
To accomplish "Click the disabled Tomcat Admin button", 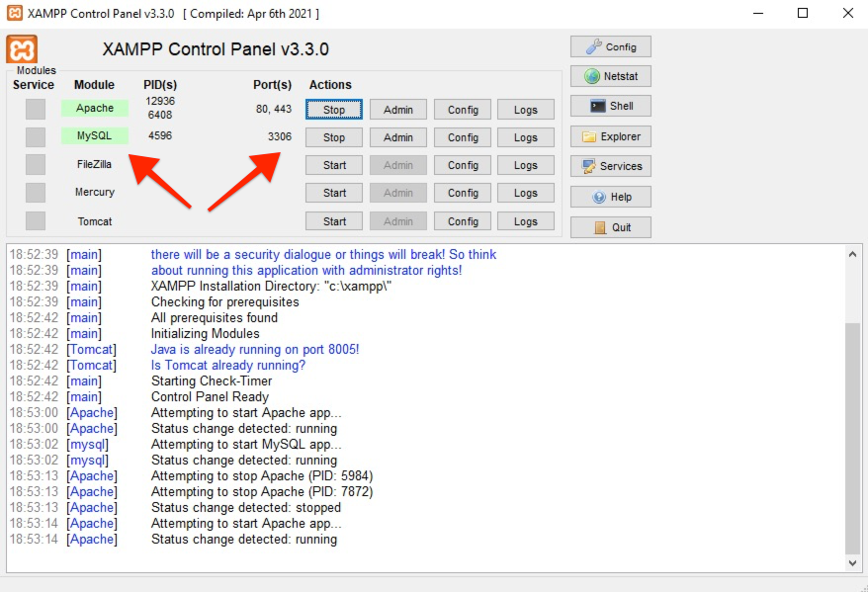I will click(398, 221).
